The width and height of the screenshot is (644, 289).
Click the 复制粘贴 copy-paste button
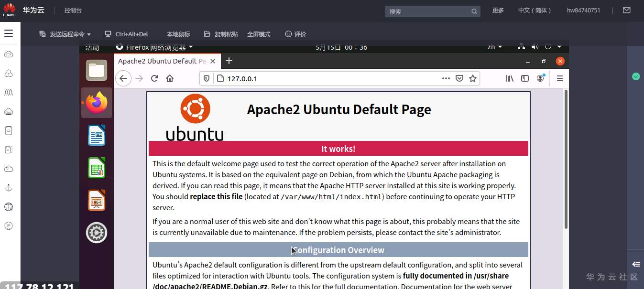[x=221, y=34]
